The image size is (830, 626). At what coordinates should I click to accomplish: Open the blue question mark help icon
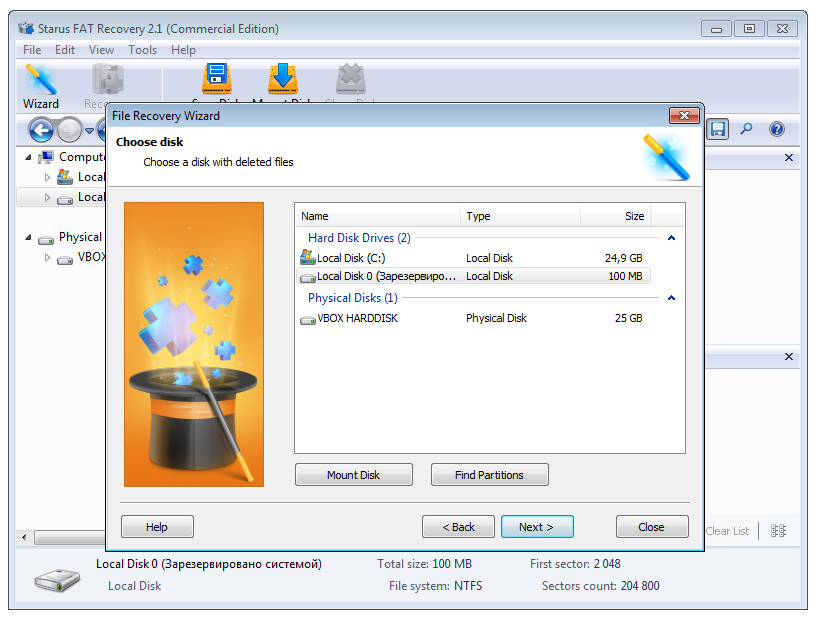(x=777, y=129)
